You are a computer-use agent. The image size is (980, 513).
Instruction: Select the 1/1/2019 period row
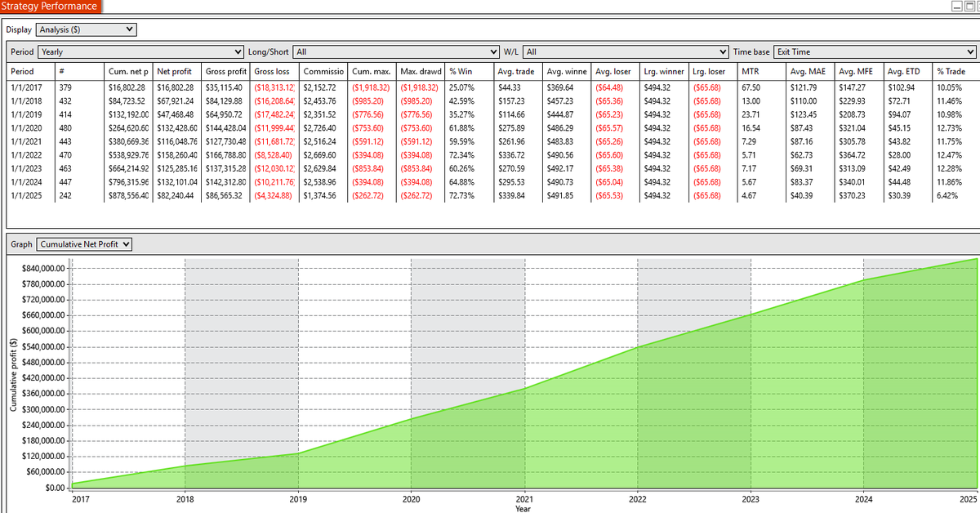[492, 114]
